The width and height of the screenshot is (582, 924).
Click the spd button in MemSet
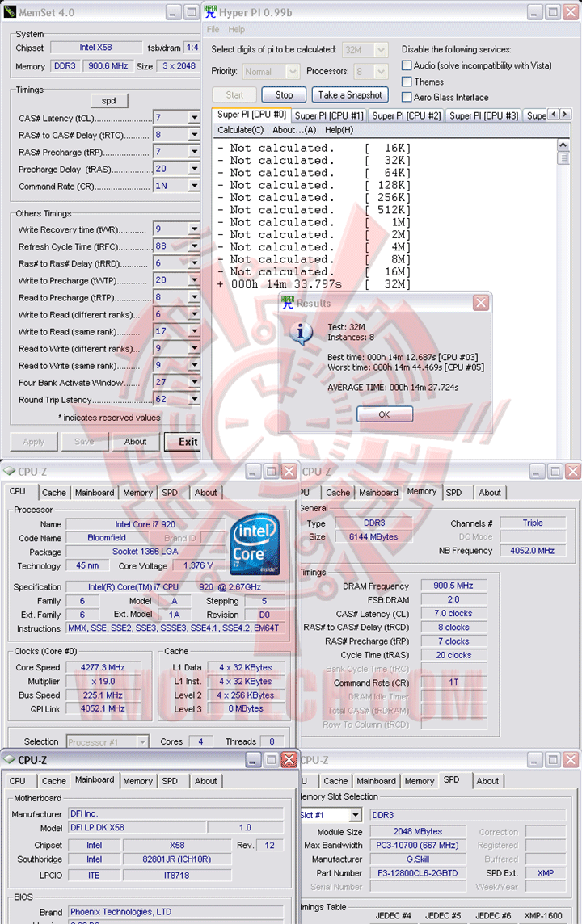109,101
